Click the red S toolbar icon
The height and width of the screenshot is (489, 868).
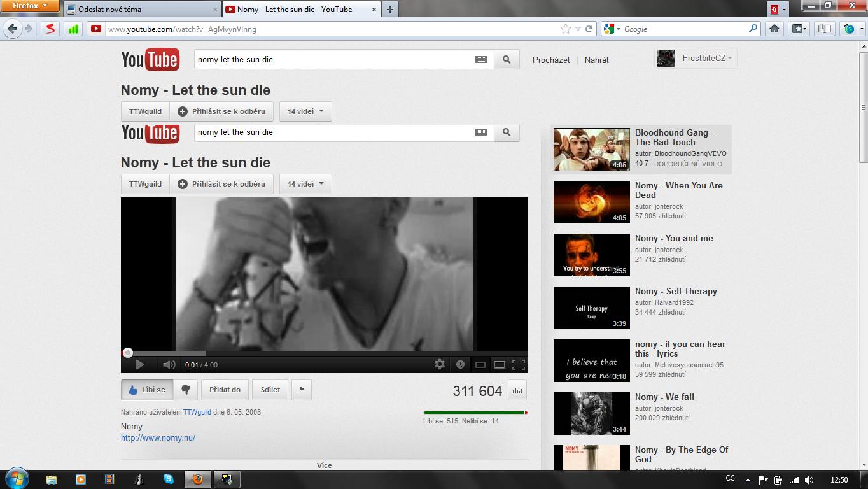[x=50, y=29]
